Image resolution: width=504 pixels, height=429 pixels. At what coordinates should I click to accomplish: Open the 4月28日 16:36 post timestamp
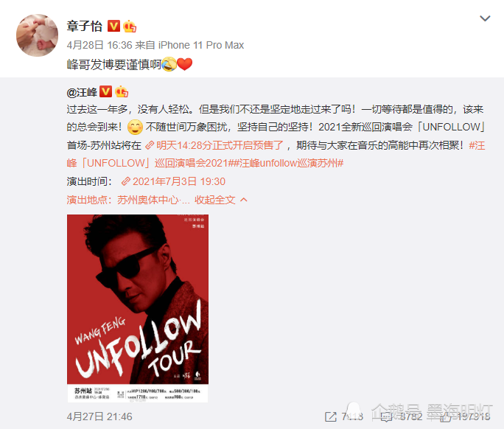[99, 45]
